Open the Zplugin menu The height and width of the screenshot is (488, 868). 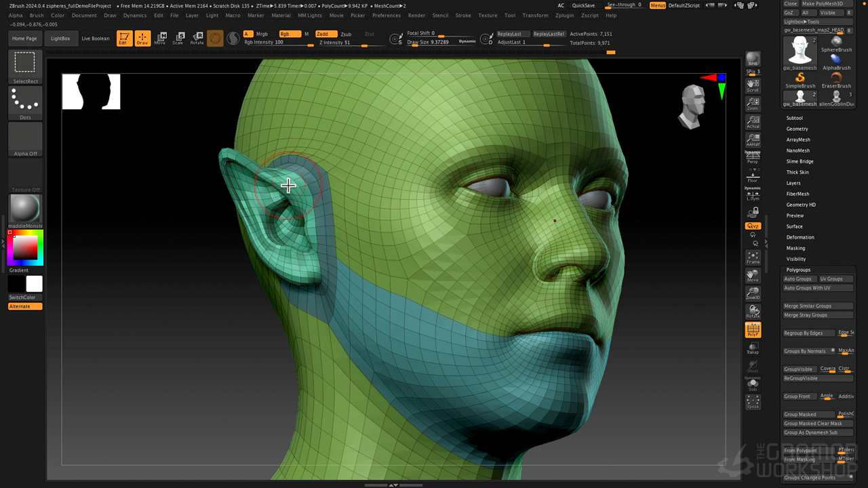tap(564, 15)
